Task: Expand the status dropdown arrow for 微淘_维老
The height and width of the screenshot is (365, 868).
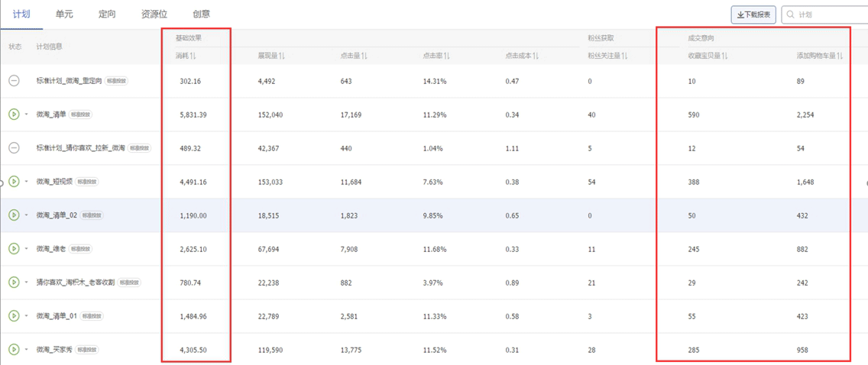Action: tap(26, 249)
